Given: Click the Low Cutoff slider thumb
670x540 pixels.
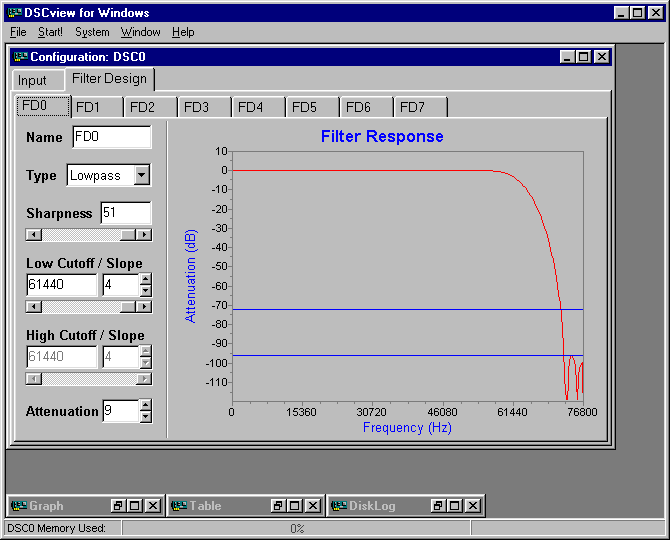Looking at the screenshot, I should (128, 307).
